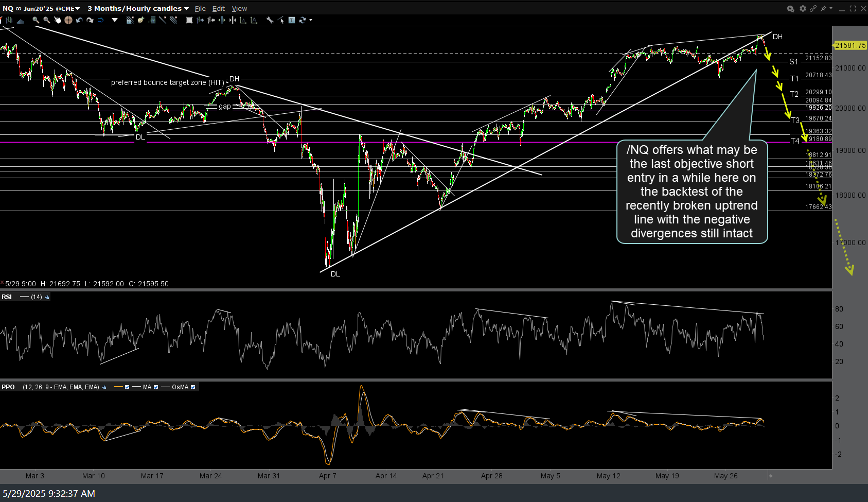Activate the crosshair cursor tool

coord(68,20)
